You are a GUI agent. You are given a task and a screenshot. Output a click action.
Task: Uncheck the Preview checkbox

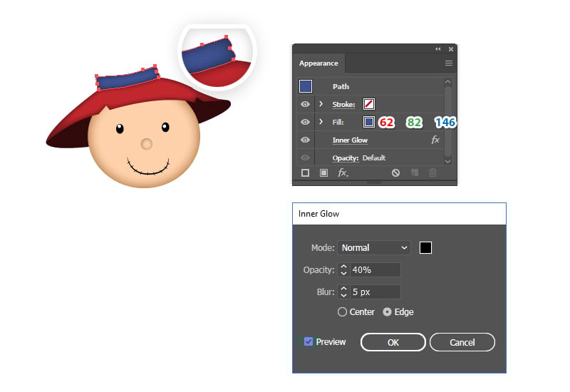coord(309,342)
